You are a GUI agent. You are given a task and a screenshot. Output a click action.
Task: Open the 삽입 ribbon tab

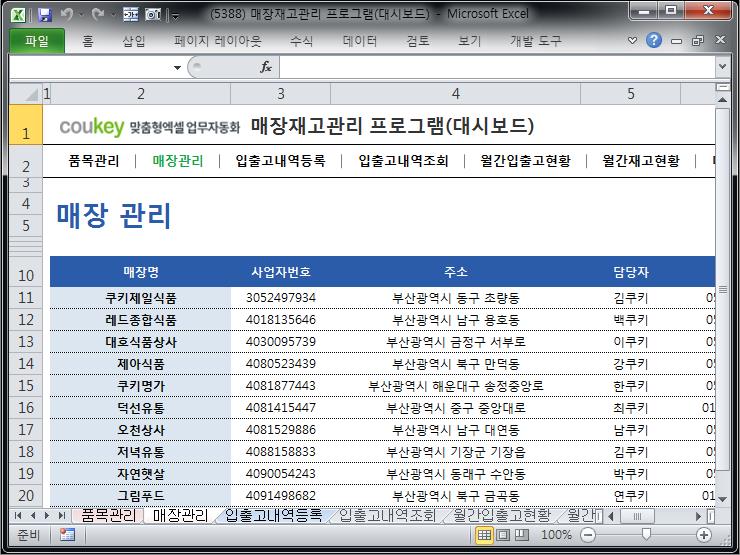point(134,41)
